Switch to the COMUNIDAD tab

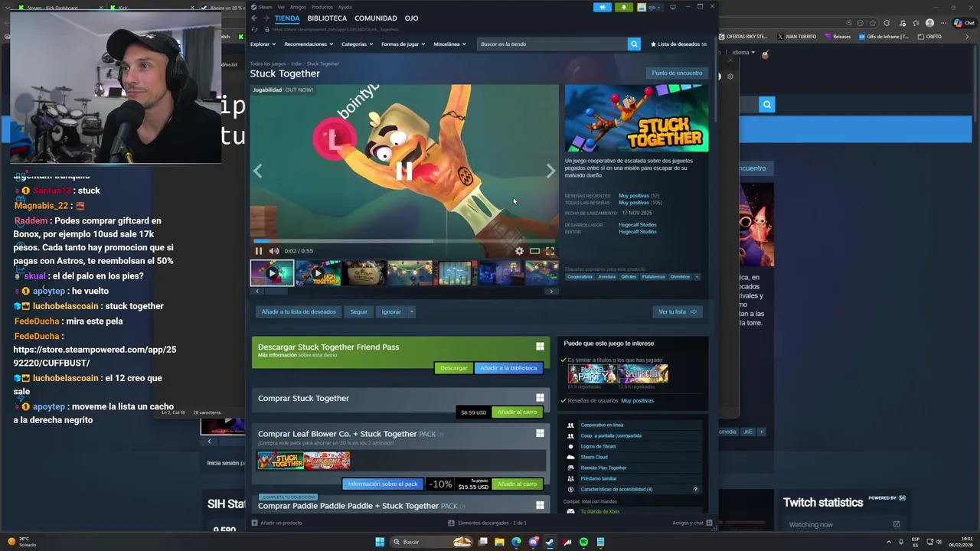pos(376,18)
